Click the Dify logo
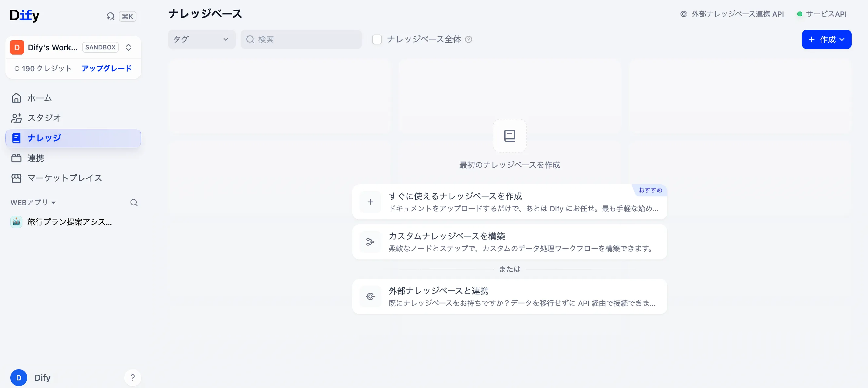This screenshot has width=868, height=388. click(24, 15)
